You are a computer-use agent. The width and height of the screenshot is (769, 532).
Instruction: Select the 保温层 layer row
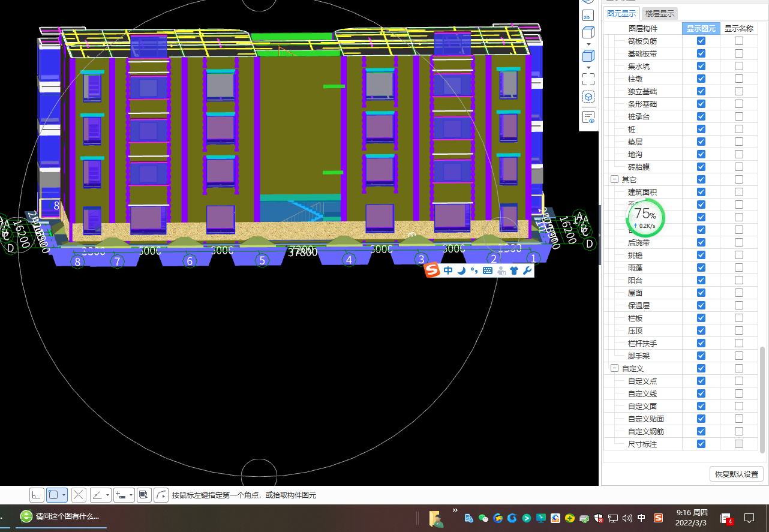point(681,305)
